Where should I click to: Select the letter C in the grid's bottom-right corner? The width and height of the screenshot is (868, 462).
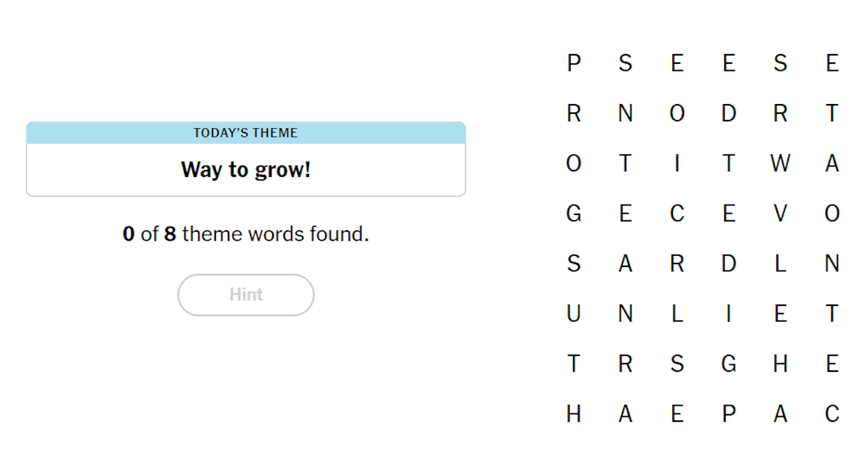tap(832, 413)
